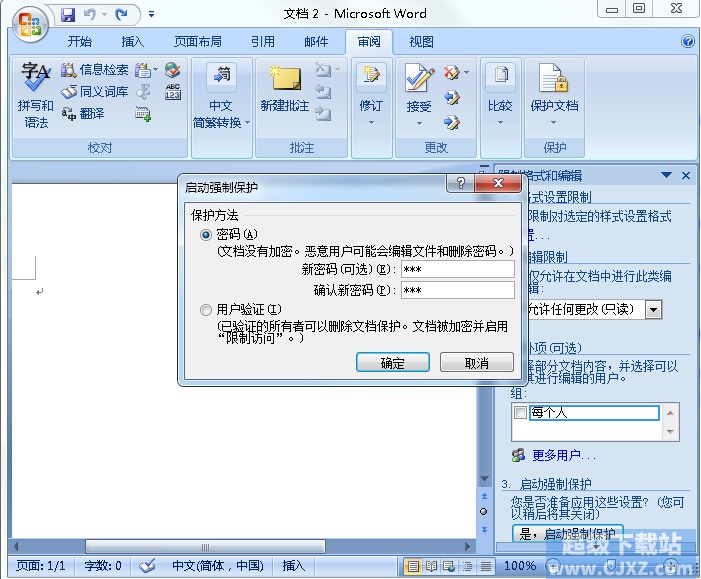Open the editing restriction type combo box
Screen dimensions: 701x579
(x=653, y=309)
